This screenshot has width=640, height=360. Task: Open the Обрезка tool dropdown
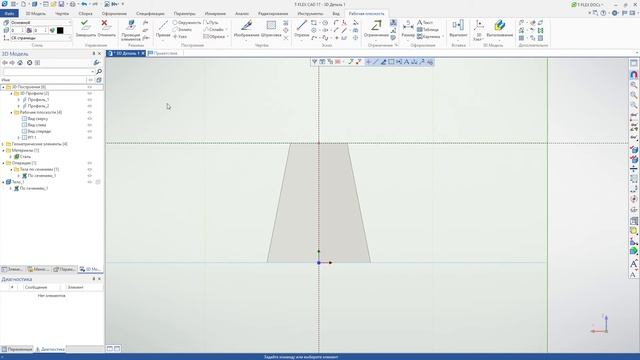227,36
